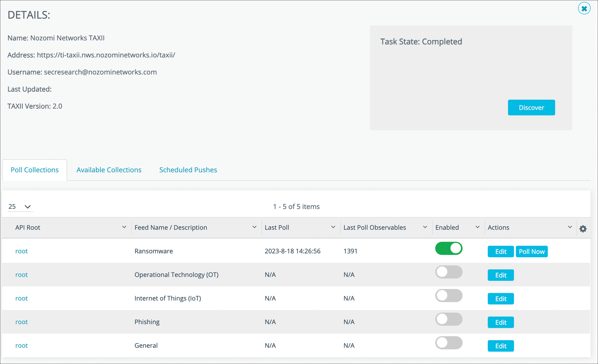Image resolution: width=598 pixels, height=364 pixels.
Task: Expand the API Root column menu chevron
Action: 124,227
